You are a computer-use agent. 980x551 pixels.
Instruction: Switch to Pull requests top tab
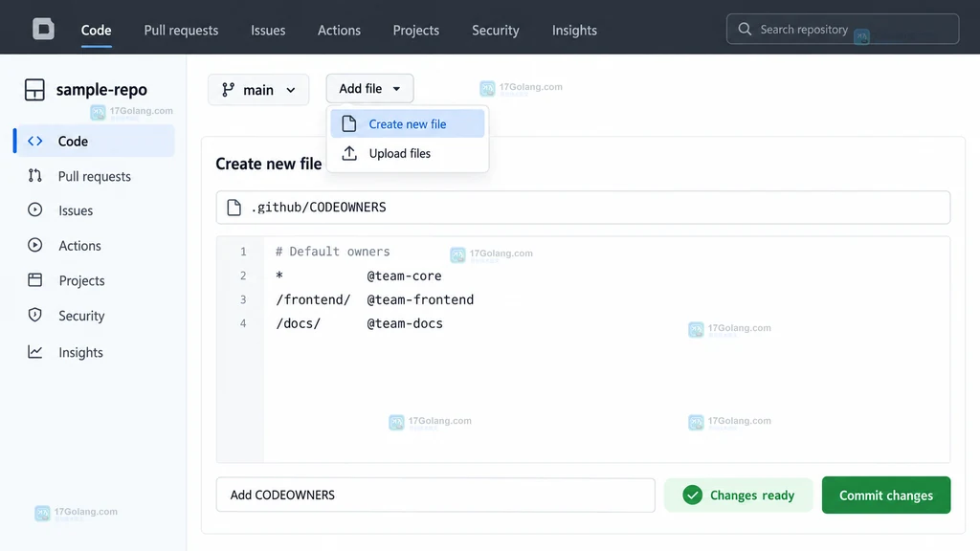click(x=181, y=30)
